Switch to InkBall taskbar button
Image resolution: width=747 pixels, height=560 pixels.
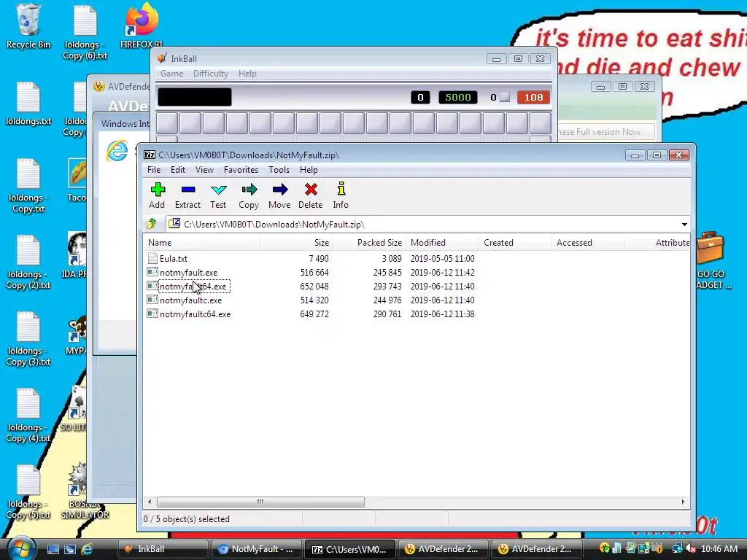163,549
